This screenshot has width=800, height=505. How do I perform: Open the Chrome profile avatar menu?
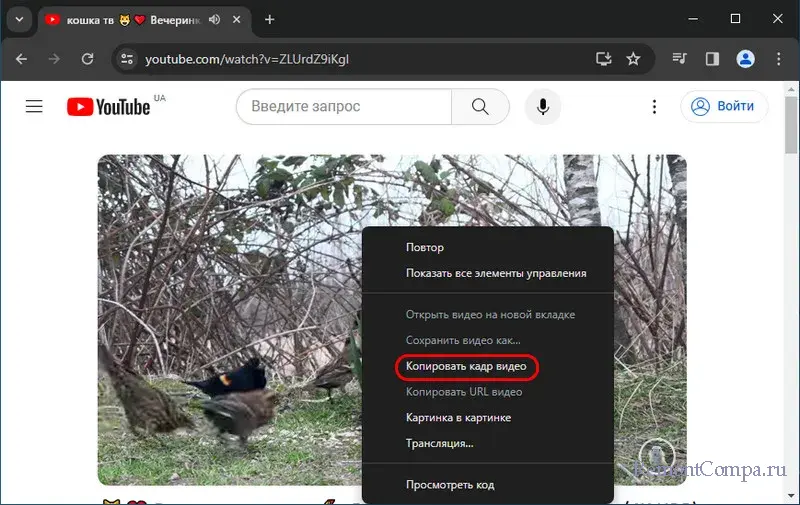coord(745,59)
